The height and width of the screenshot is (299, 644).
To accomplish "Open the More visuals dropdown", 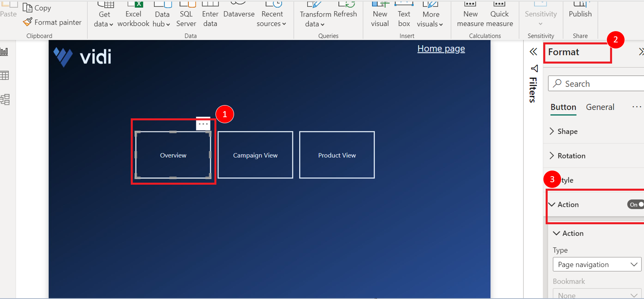I will pyautogui.click(x=430, y=15).
